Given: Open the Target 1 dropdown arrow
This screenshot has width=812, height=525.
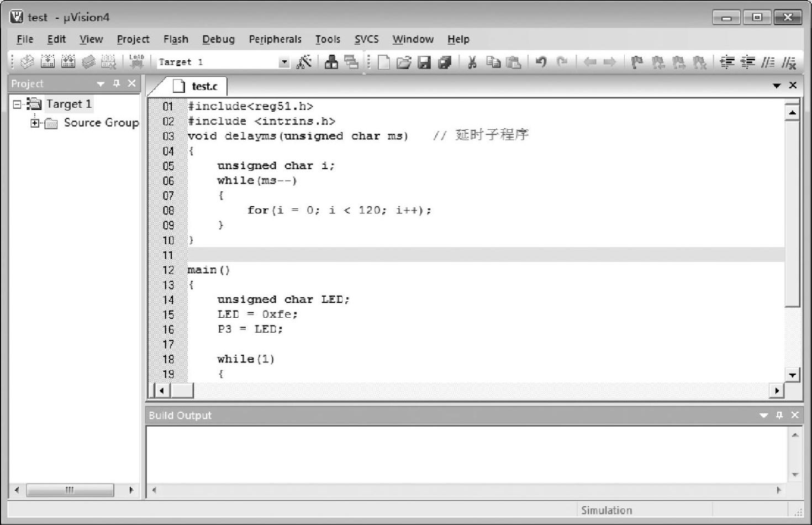Looking at the screenshot, I should [x=284, y=62].
